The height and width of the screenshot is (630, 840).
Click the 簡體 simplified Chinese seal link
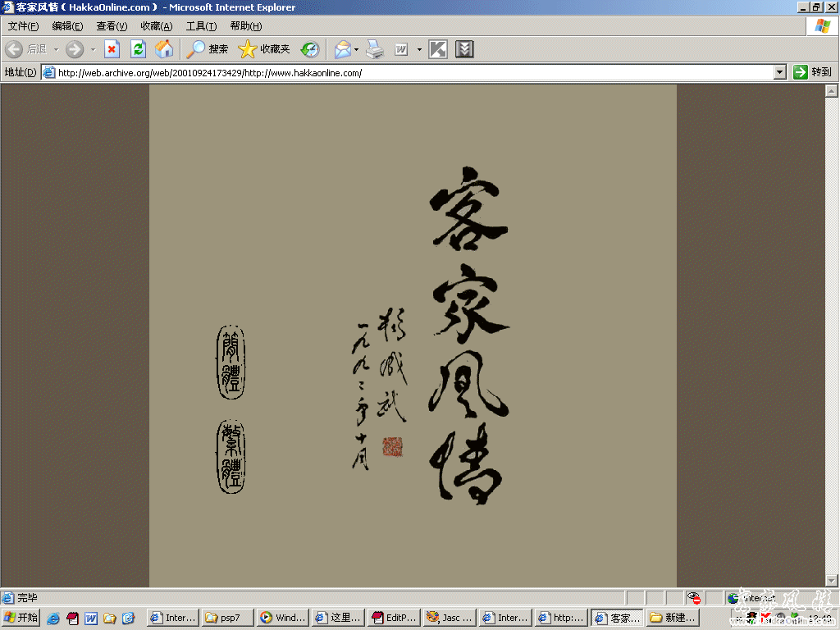pyautogui.click(x=231, y=362)
